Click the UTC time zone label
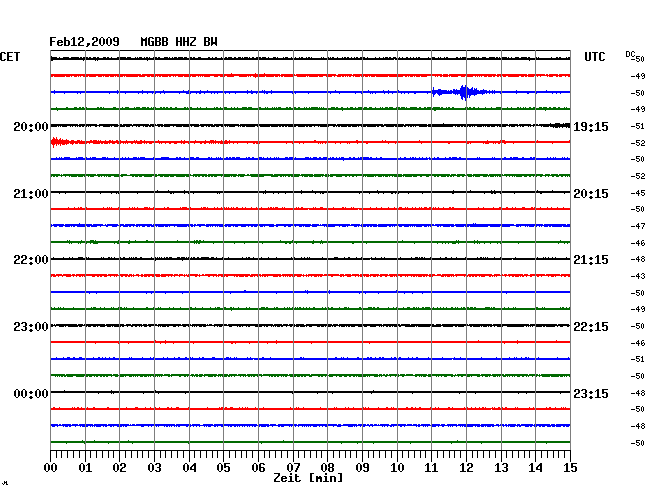 click(x=594, y=57)
